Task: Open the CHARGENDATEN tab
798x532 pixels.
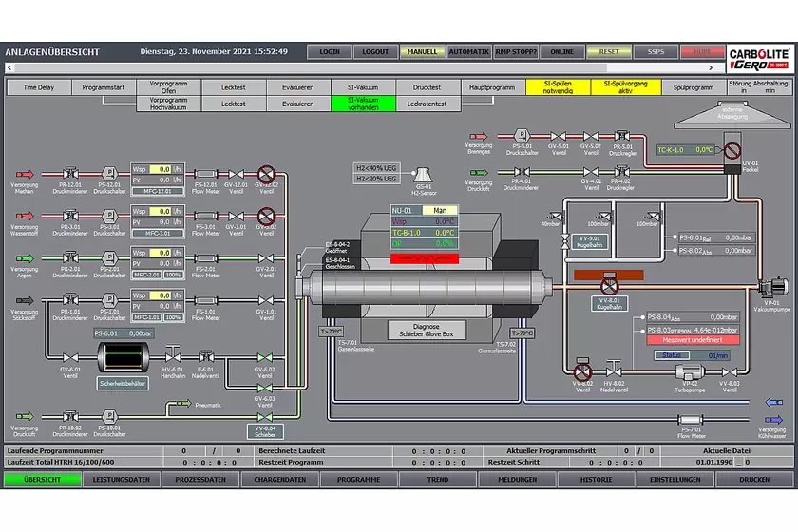Action: point(280,480)
